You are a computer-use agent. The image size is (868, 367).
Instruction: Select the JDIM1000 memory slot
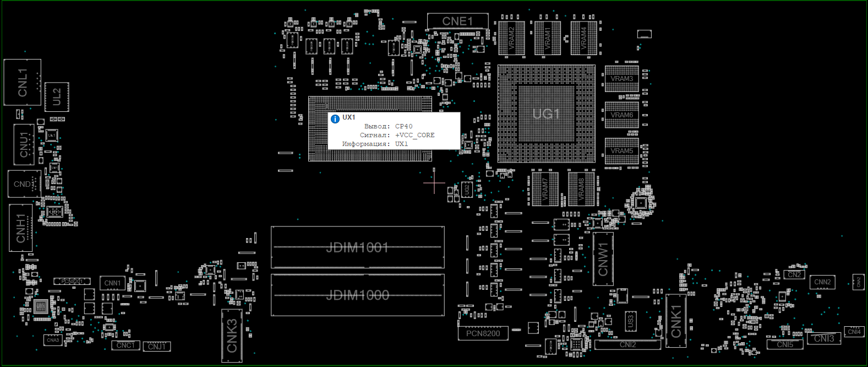click(x=357, y=295)
